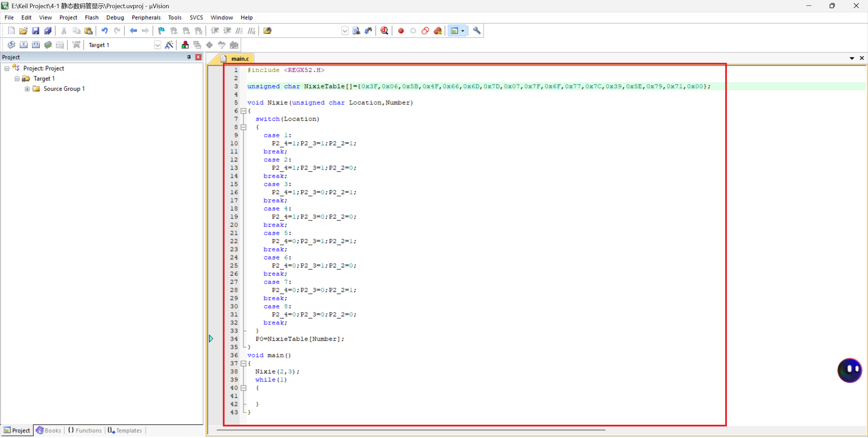Click the Insert breakpoint red dot icon
This screenshot has width=868, height=438.
point(401,31)
